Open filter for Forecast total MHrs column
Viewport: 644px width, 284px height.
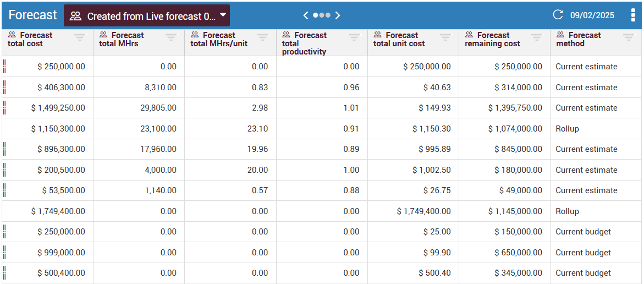171,37
